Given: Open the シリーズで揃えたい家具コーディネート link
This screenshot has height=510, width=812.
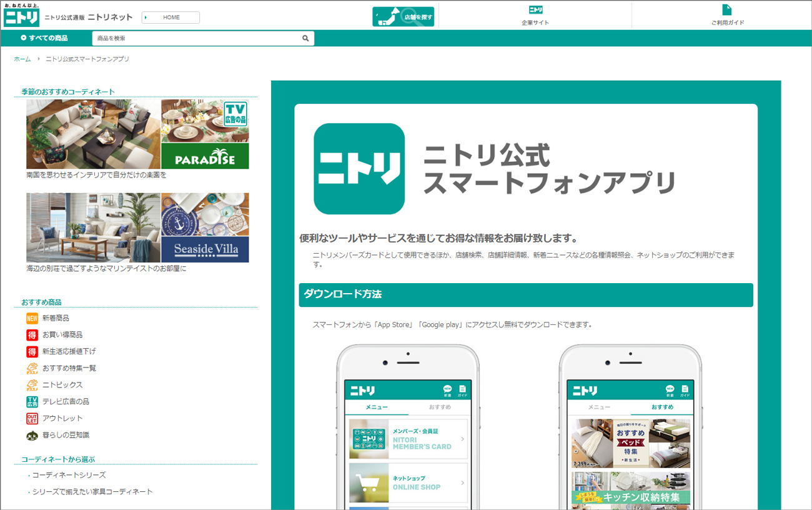Looking at the screenshot, I should (92, 492).
